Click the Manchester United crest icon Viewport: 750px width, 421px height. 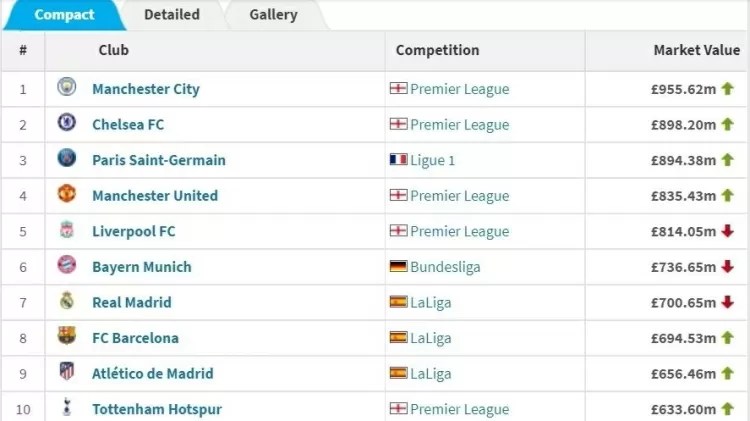click(67, 195)
